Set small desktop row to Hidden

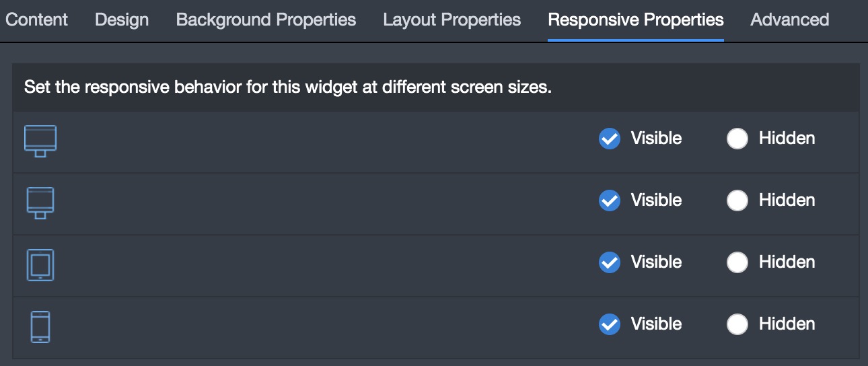coord(737,200)
